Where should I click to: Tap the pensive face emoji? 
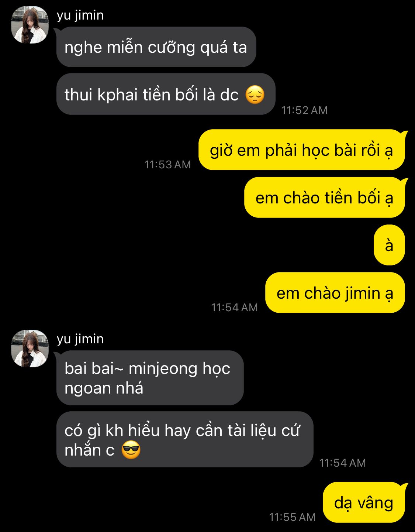point(255,95)
